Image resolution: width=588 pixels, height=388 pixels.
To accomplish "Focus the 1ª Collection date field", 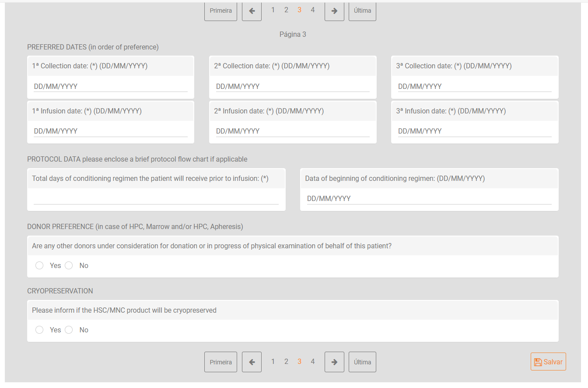I will (x=110, y=87).
